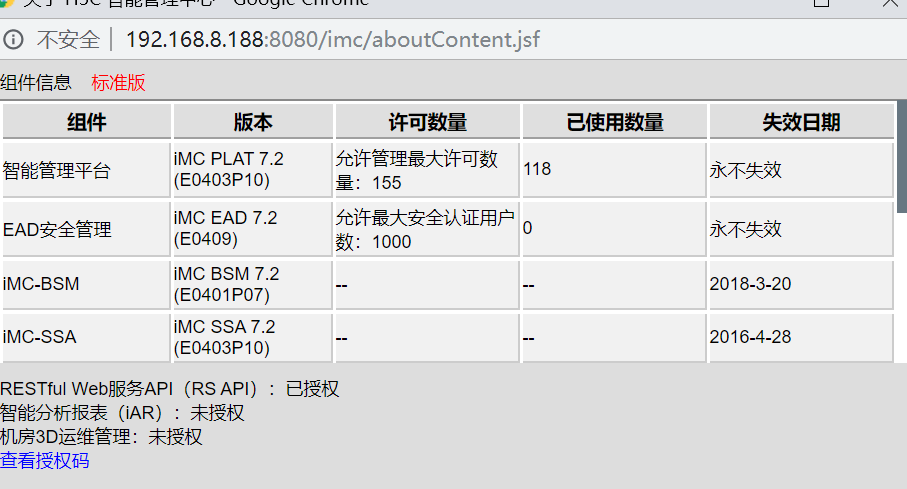Screen dimensions: 907x489
Task: Click expiry date 2016-4-28
Action: pos(750,337)
